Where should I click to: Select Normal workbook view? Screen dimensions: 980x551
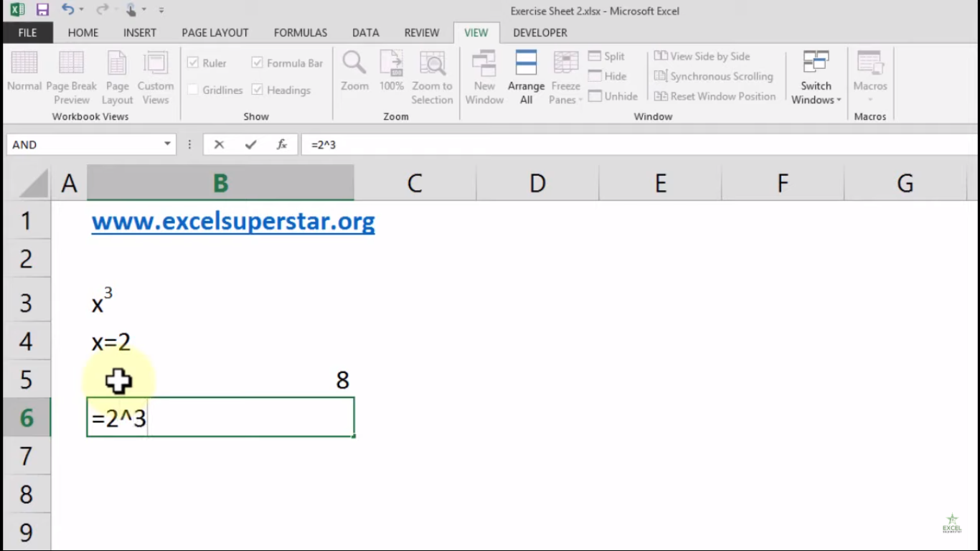click(x=24, y=72)
